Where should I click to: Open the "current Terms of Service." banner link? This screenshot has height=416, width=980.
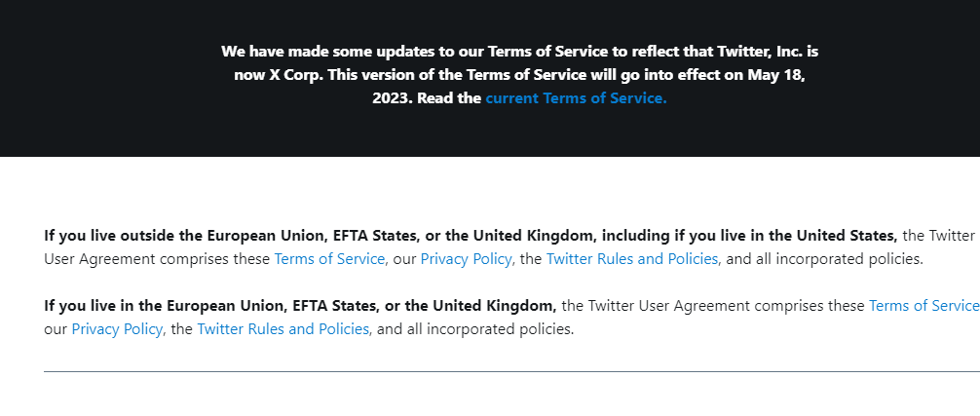pos(577,98)
